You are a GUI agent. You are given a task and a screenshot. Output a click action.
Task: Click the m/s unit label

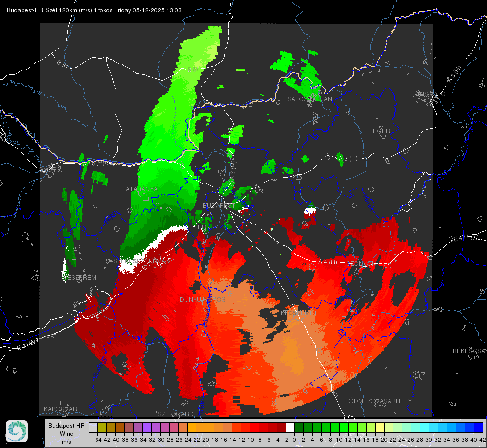(67, 442)
